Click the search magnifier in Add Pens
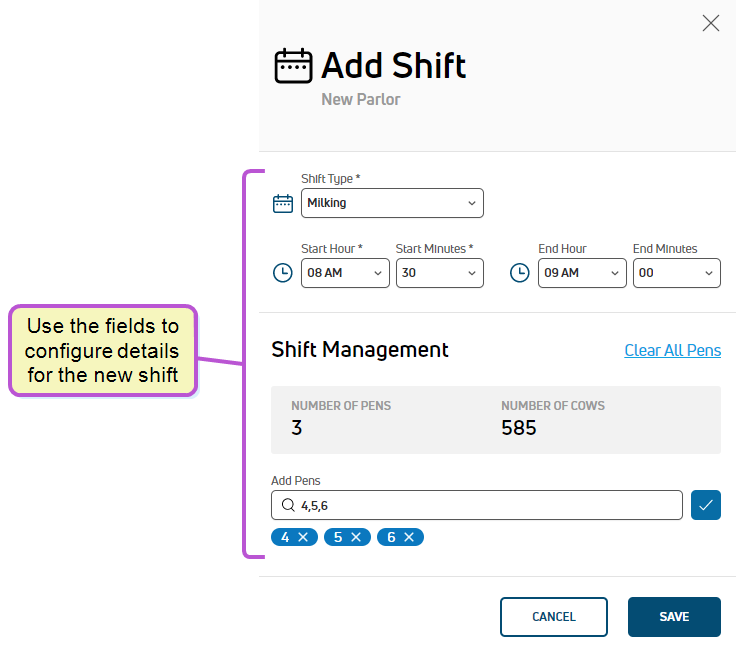 pos(288,505)
